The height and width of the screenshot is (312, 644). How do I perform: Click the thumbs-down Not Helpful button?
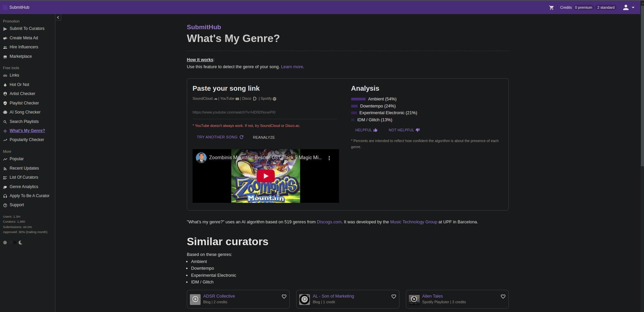click(404, 130)
